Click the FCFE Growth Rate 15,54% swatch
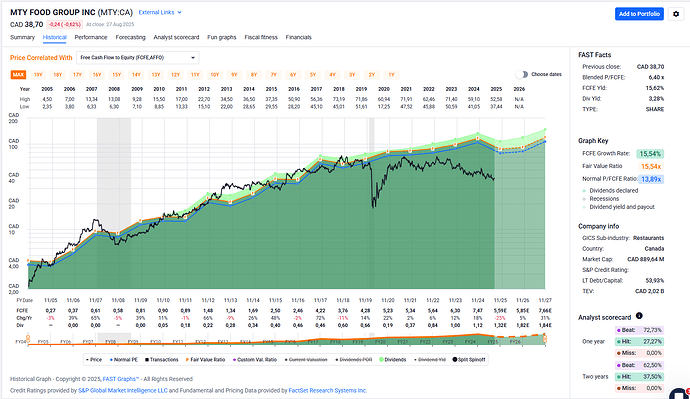The image size is (690, 399). click(650, 154)
